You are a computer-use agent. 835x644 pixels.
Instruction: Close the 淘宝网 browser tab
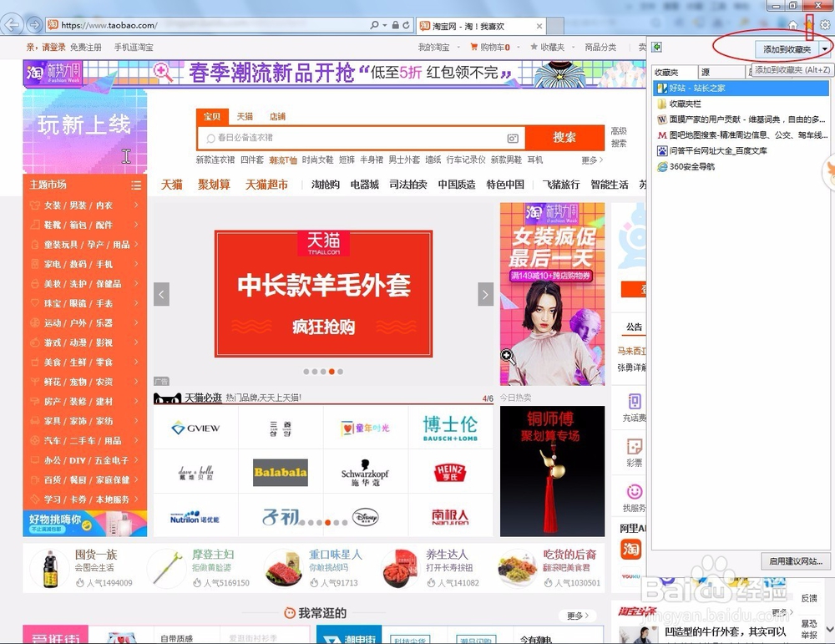pyautogui.click(x=539, y=26)
